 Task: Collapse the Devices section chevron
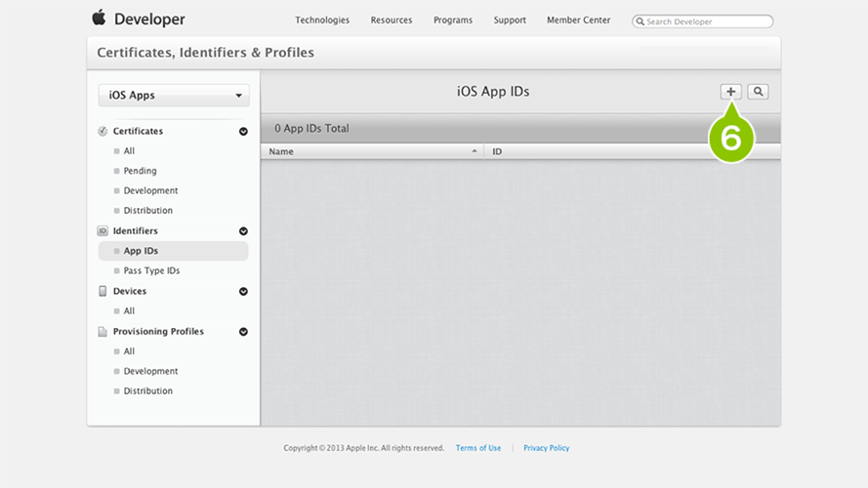243,291
